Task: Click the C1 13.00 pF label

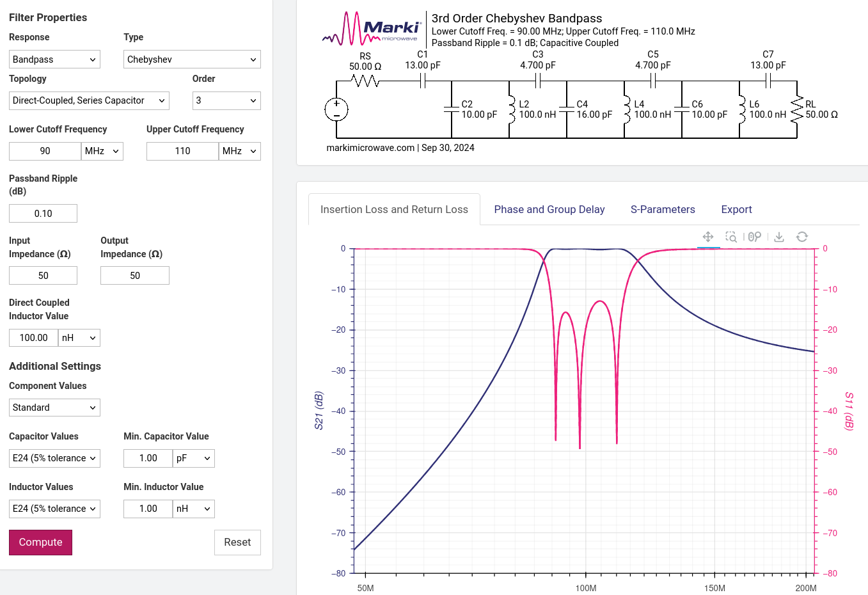Action: coord(423,60)
